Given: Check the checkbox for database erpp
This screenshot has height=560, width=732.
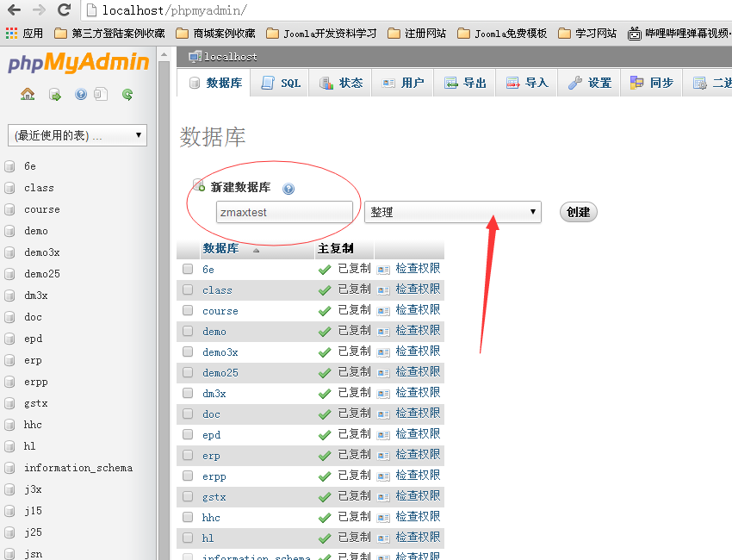Looking at the screenshot, I should click(188, 476).
